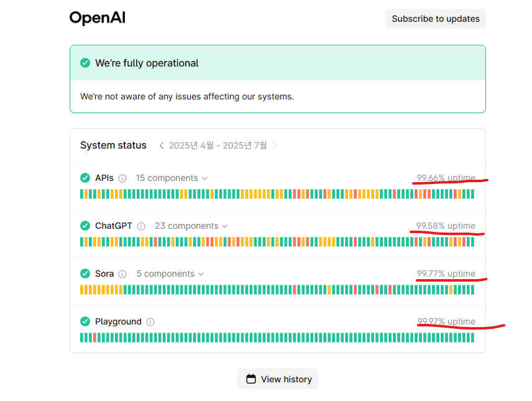Click the green status check icon next to Sora

pyautogui.click(x=85, y=274)
